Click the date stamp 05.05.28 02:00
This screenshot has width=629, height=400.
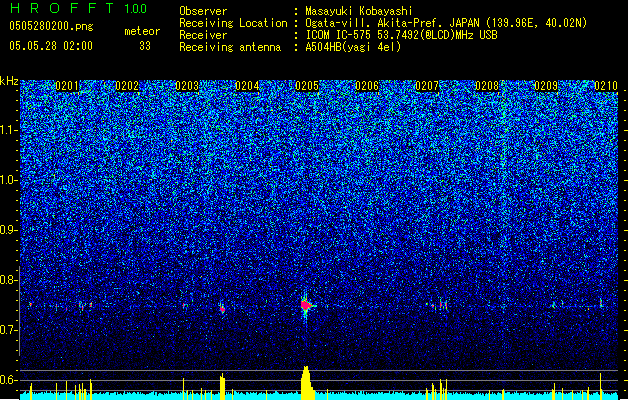click(x=51, y=46)
